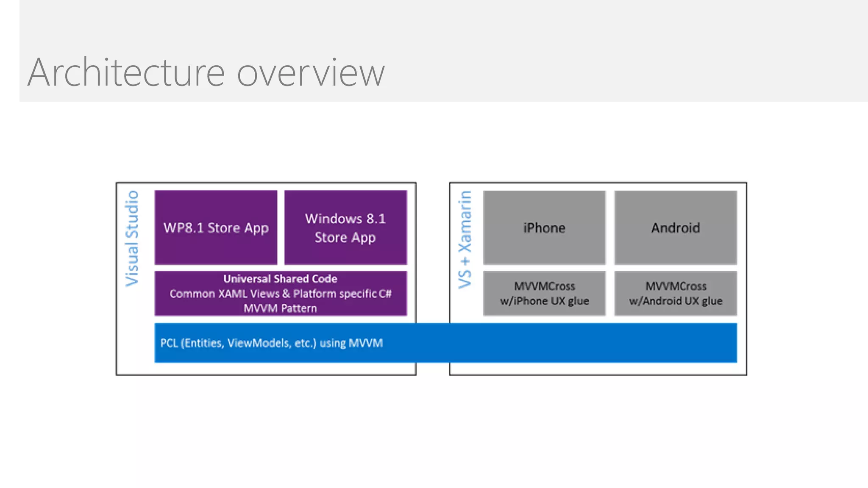Select the gray iPhone box
The height and width of the screenshot is (488, 868).
[544, 227]
